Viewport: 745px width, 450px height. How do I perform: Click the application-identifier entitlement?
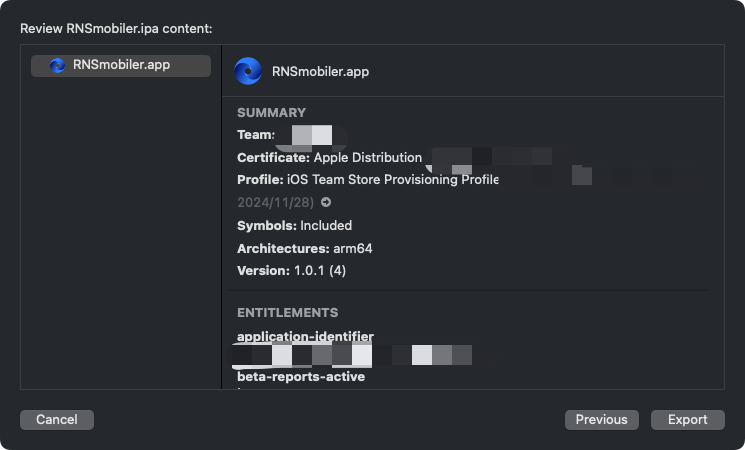[x=306, y=336]
